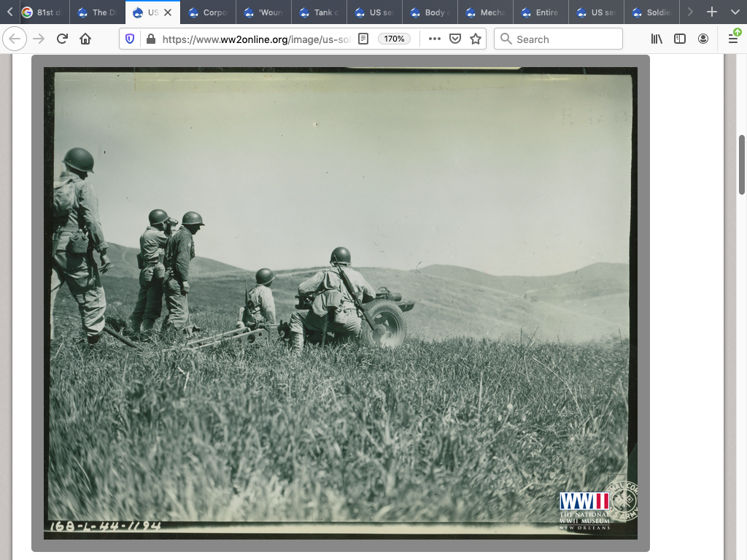List all tabs with dropdown arrow
Viewport: 747px width, 560px height.
(x=735, y=12)
